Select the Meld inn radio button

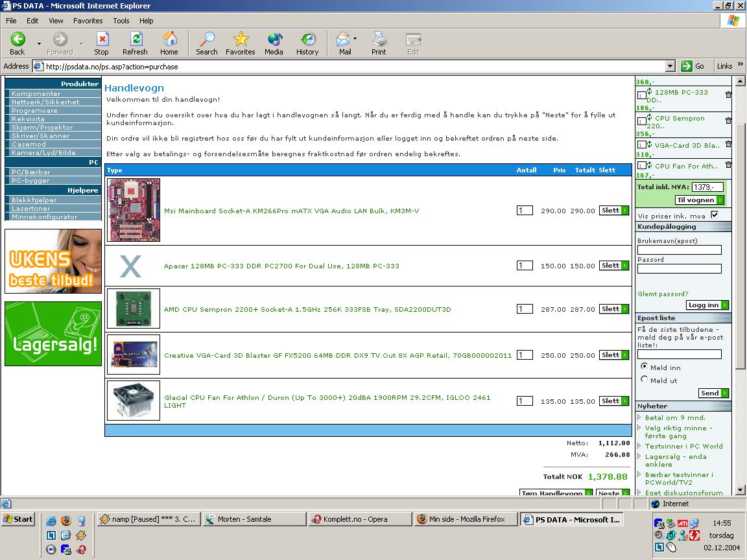644,367
